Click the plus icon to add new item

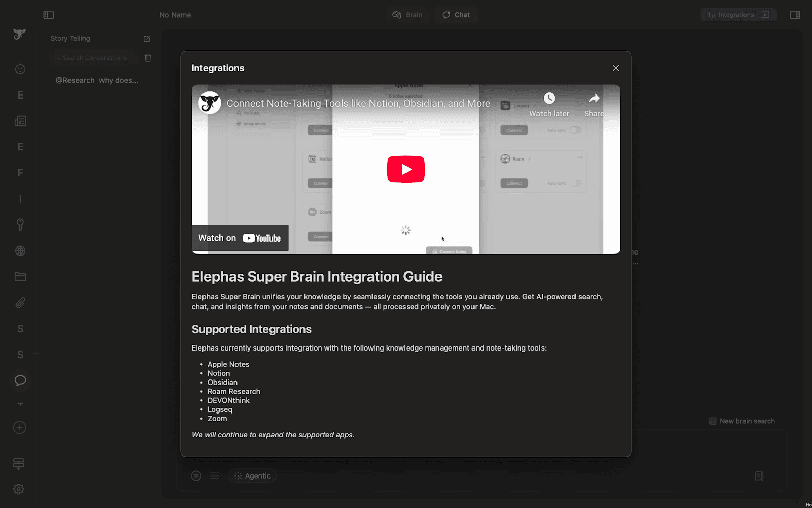pos(19,427)
